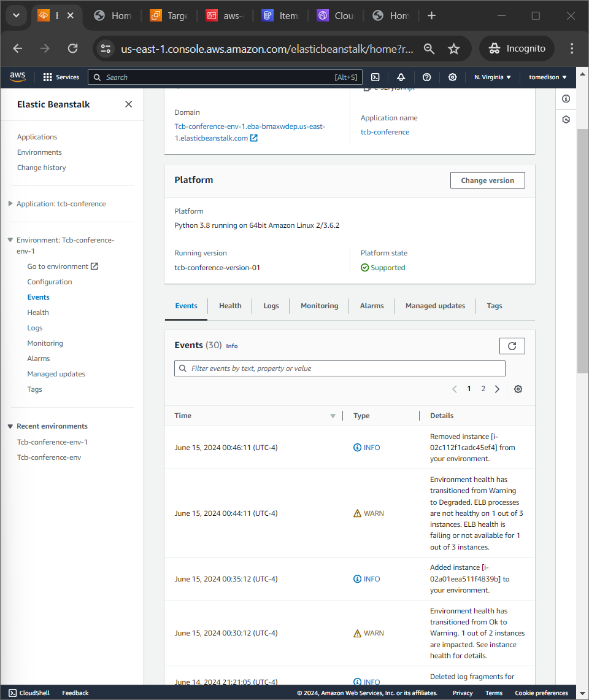Switch to the Logs tab
Screen dimensions: 589x700
coord(271,306)
